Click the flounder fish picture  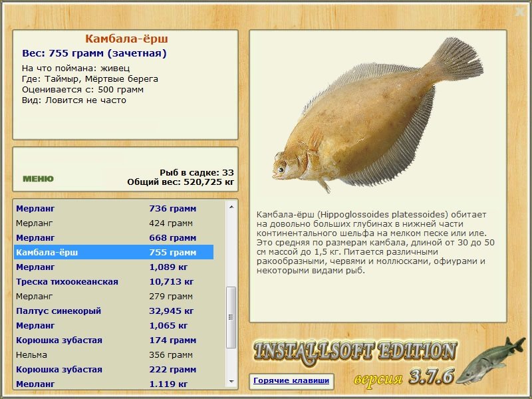378,115
